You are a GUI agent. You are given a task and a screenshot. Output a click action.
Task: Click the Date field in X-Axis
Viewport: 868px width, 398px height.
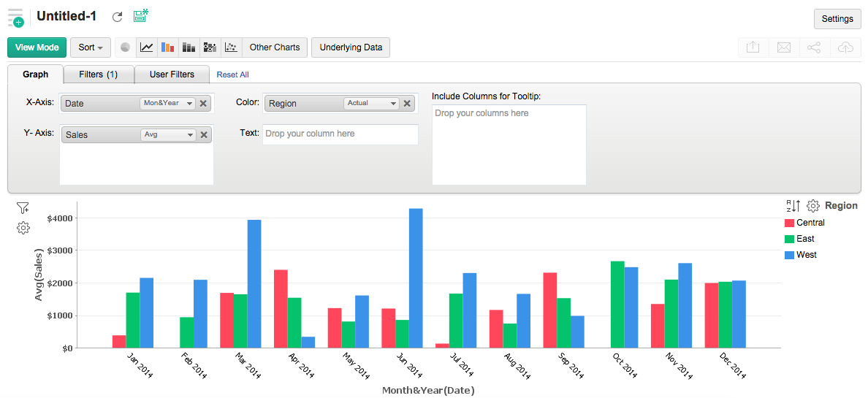[x=136, y=103]
